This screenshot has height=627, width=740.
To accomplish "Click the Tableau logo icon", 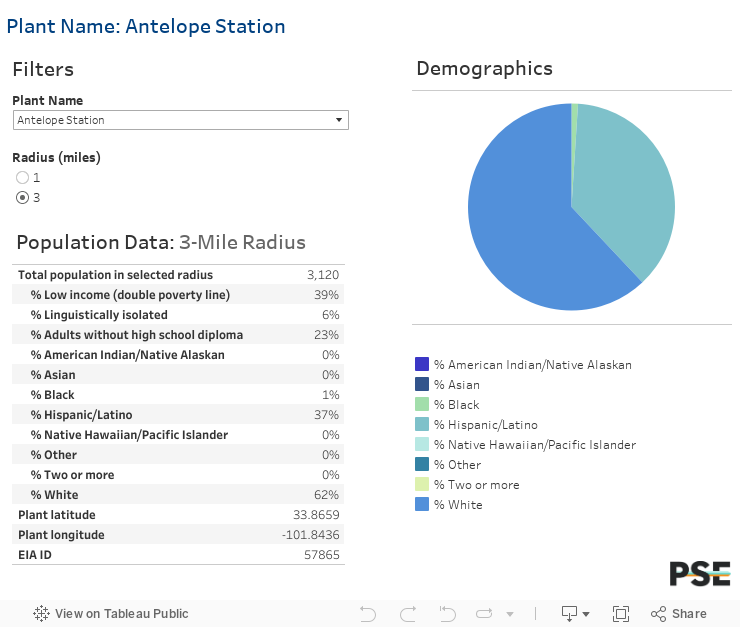I will [x=41, y=613].
